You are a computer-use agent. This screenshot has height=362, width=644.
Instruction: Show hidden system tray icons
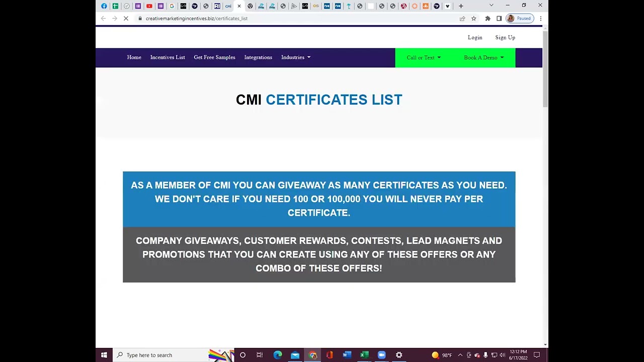click(x=460, y=355)
